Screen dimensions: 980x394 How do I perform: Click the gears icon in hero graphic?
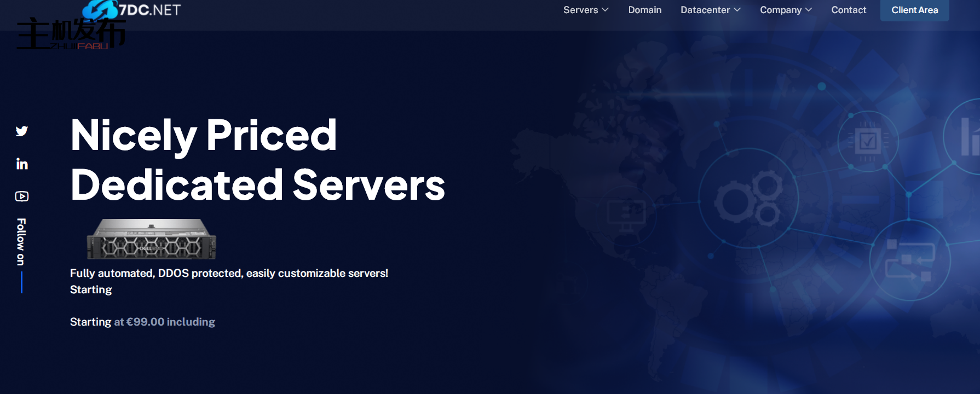749,199
